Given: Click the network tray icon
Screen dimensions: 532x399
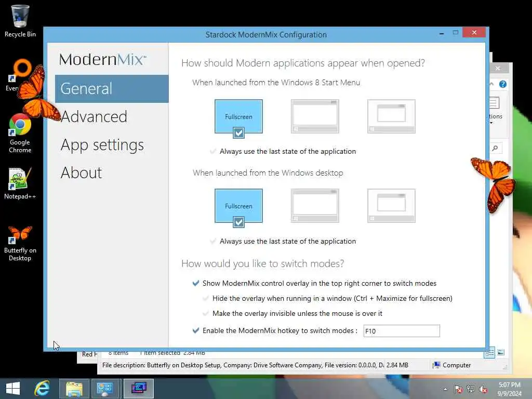Looking at the screenshot, I should [x=471, y=389].
